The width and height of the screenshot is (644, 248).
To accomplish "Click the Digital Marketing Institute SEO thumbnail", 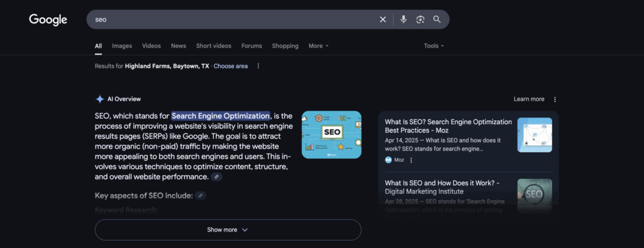I will click(x=535, y=196).
